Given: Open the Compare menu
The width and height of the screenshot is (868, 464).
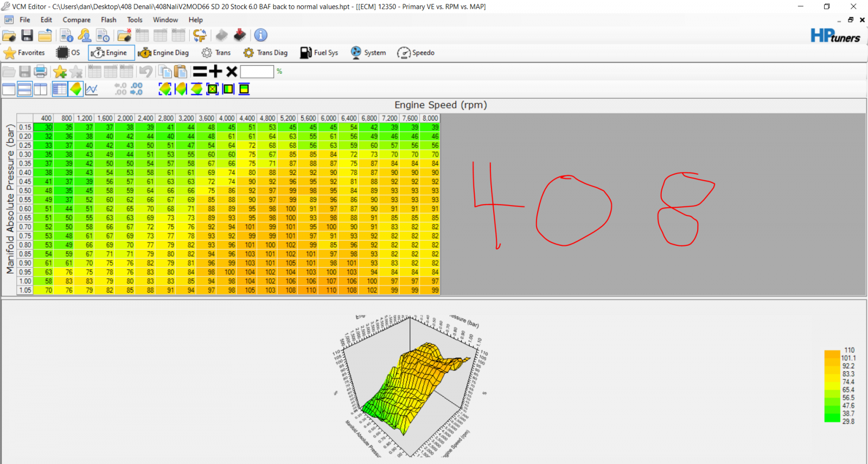Looking at the screenshot, I should click(76, 20).
